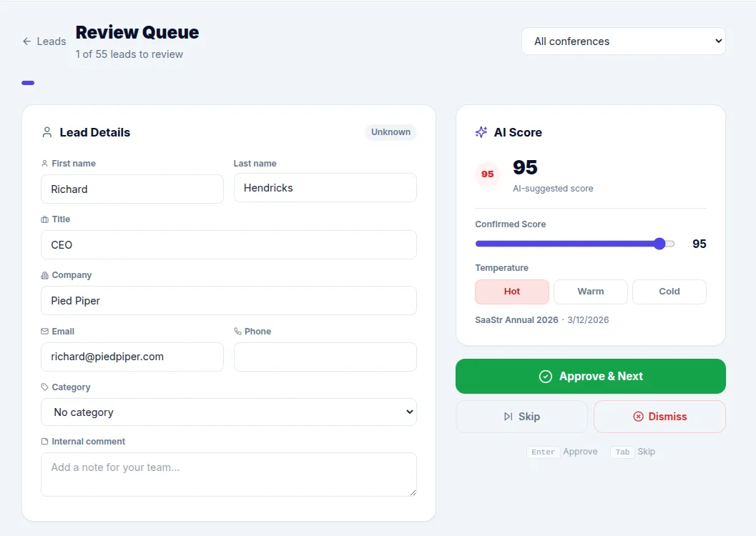The height and width of the screenshot is (536, 756).
Task: Dismiss the current lead
Action: tap(659, 417)
